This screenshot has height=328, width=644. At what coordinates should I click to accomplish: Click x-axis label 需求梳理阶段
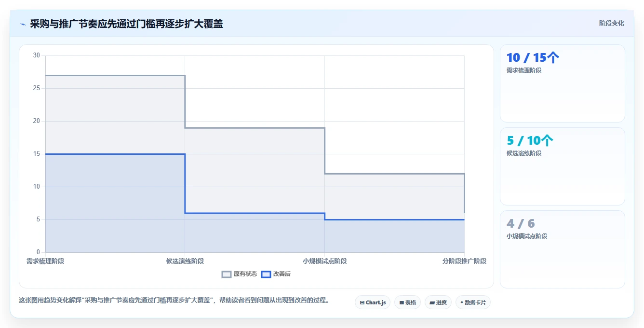pos(45,261)
